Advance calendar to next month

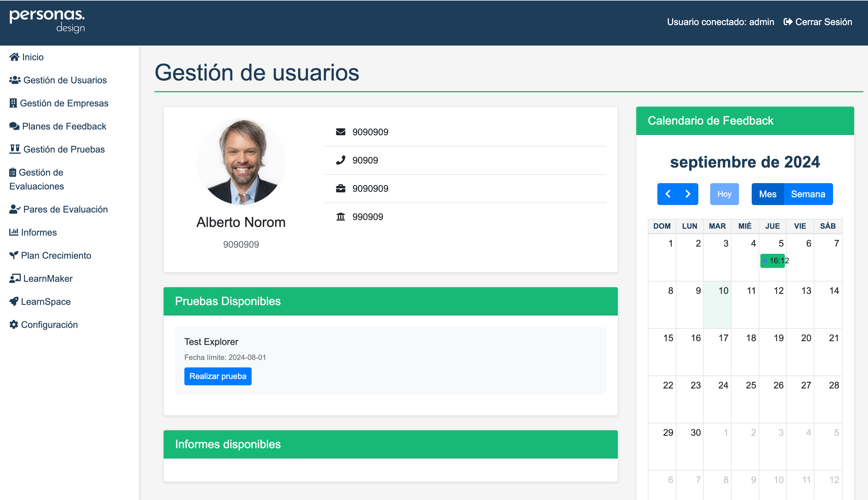click(688, 194)
